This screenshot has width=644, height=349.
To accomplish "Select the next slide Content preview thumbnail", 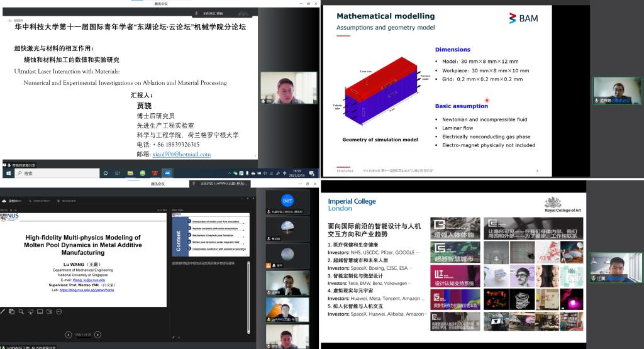I will [211, 232].
